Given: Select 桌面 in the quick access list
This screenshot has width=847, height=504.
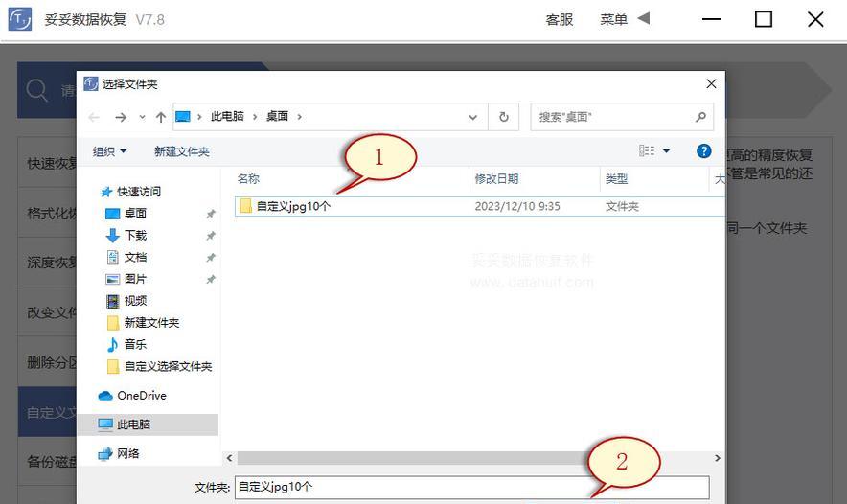Looking at the screenshot, I should (x=135, y=214).
